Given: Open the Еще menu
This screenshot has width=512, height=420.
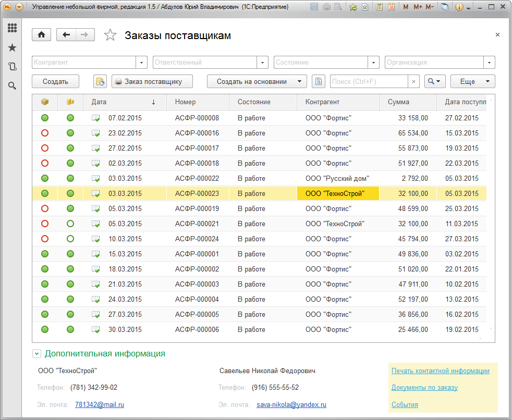Looking at the screenshot, I should pyautogui.click(x=473, y=82).
